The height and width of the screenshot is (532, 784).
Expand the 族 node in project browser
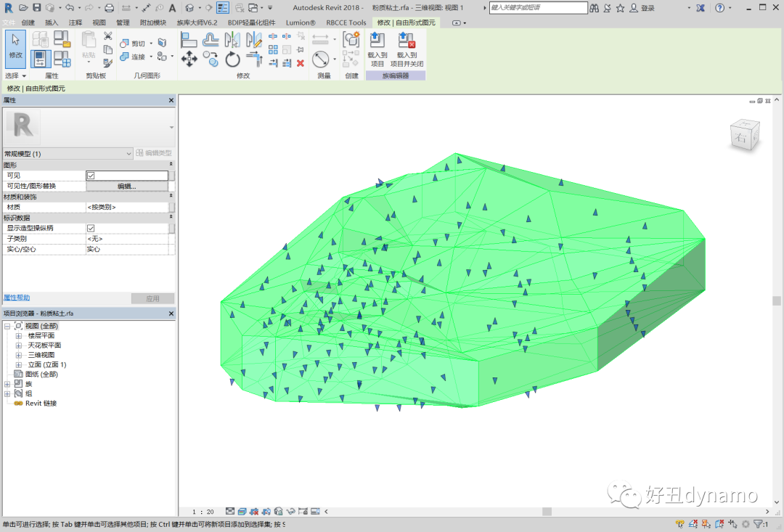point(7,384)
